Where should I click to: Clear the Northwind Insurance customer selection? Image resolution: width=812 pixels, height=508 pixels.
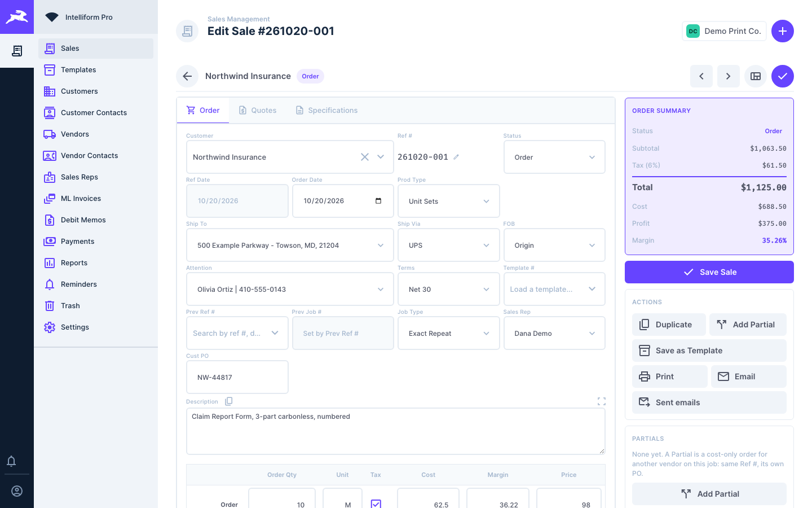point(365,157)
